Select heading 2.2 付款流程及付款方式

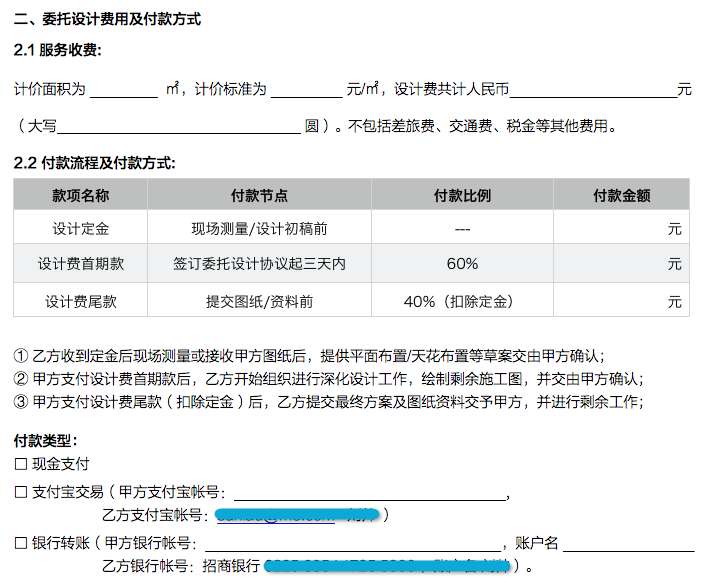94,163
